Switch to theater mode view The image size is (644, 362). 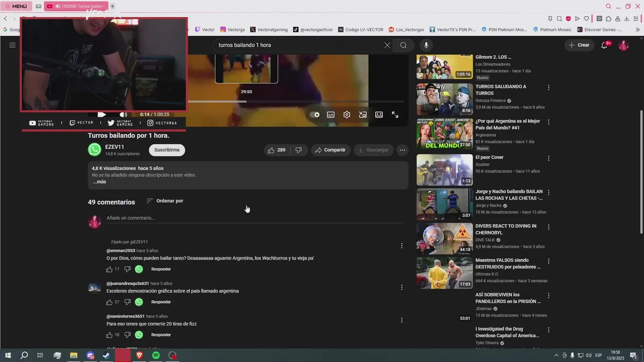click(379, 115)
